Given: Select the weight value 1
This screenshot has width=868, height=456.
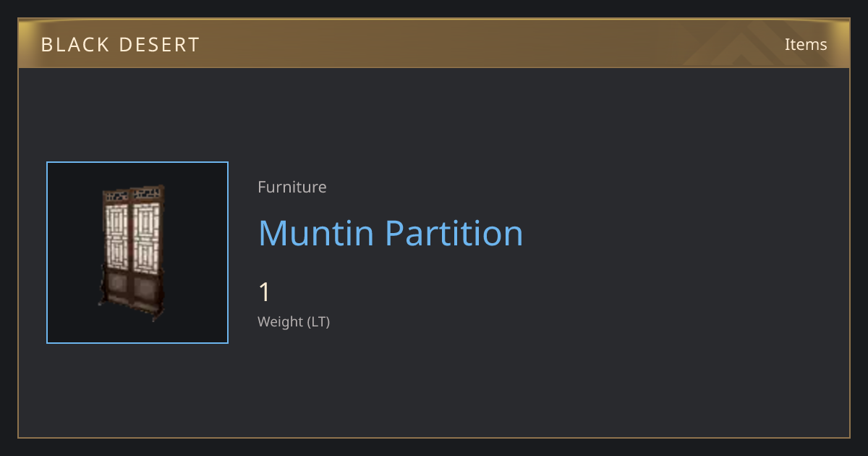Looking at the screenshot, I should (265, 292).
